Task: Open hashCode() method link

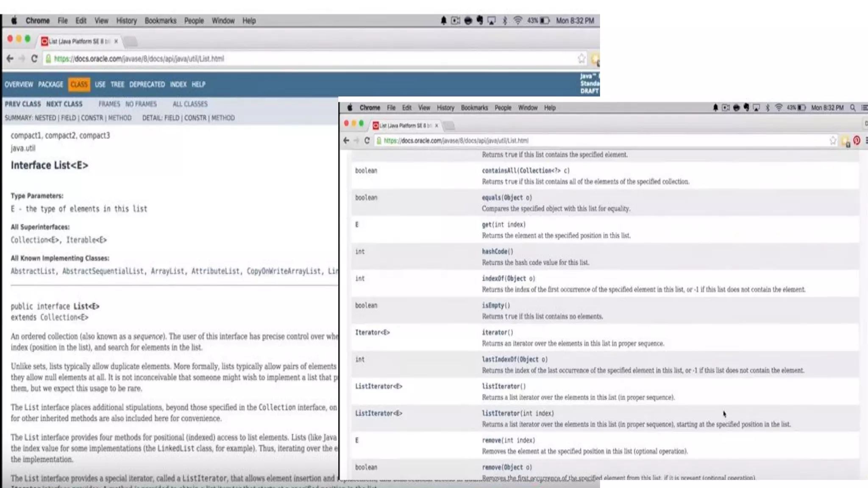Action: tap(497, 252)
